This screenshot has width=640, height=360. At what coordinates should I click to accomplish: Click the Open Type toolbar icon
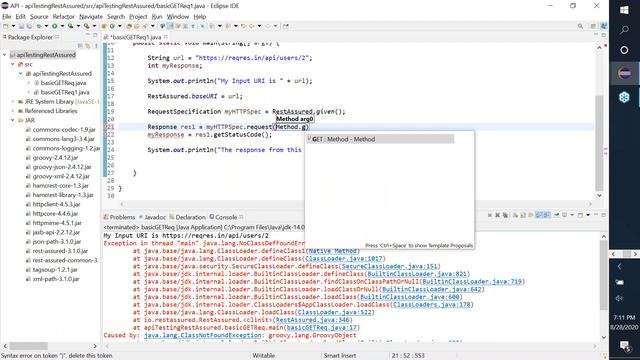click(x=129, y=26)
